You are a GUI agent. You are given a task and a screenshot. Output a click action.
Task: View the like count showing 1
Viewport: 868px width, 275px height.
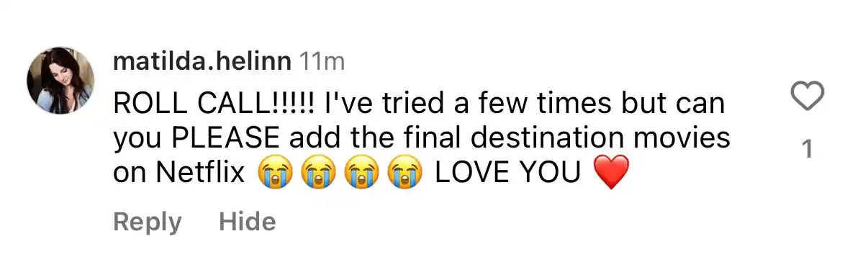pyautogui.click(x=807, y=149)
